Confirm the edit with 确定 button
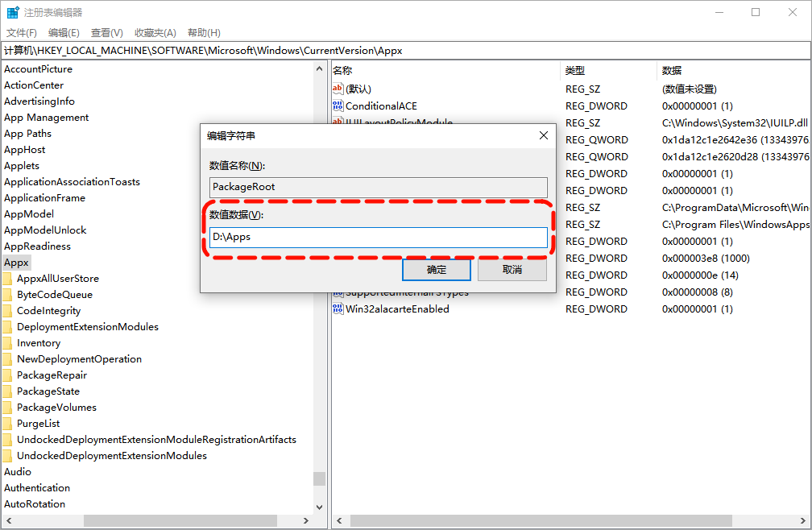 pyautogui.click(x=437, y=270)
